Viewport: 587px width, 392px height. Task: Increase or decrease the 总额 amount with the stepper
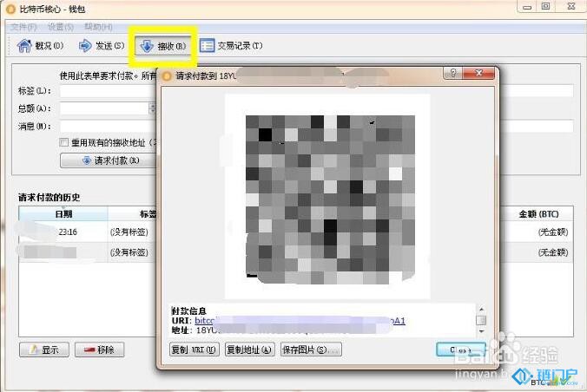[x=152, y=108]
